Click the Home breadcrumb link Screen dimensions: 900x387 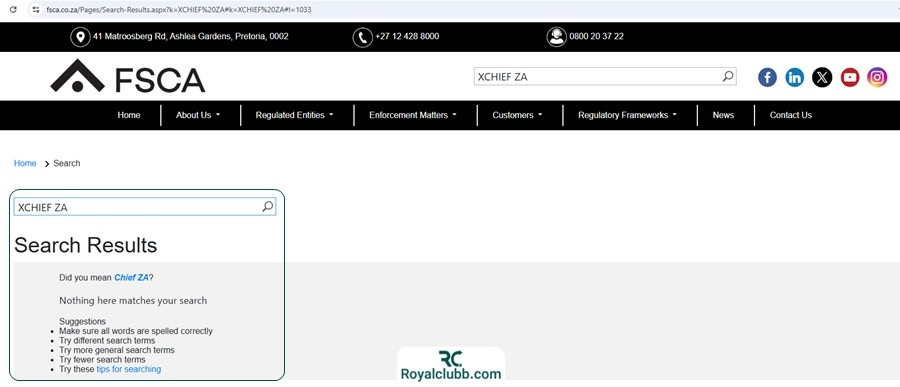tap(25, 163)
